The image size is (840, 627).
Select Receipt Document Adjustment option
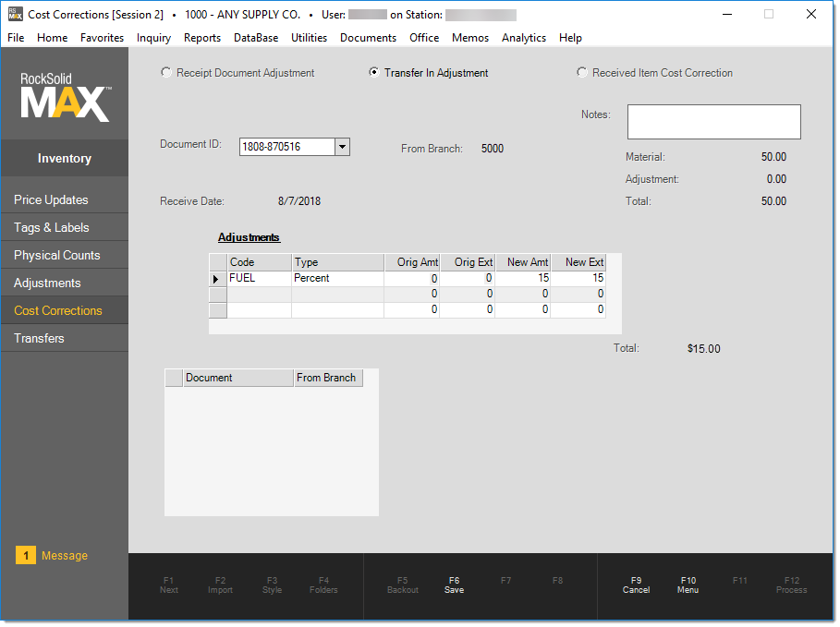pos(237,73)
